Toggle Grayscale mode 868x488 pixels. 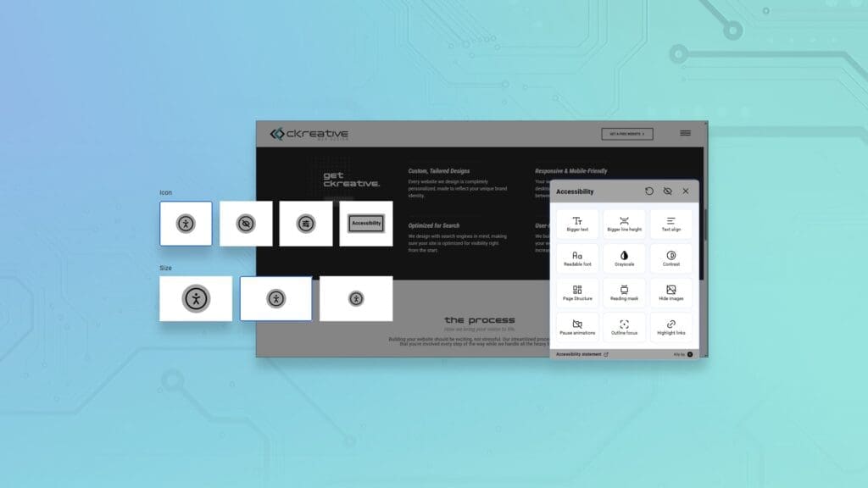point(624,258)
